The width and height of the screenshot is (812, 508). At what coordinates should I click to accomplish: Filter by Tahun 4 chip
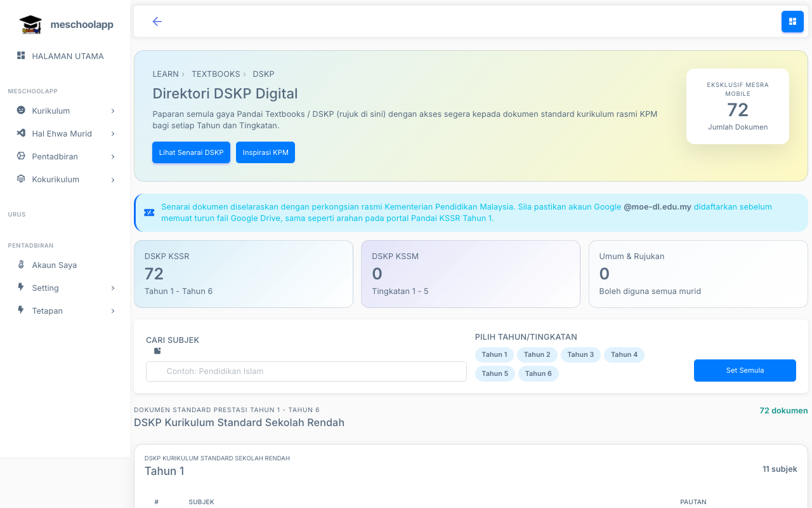[624, 355]
